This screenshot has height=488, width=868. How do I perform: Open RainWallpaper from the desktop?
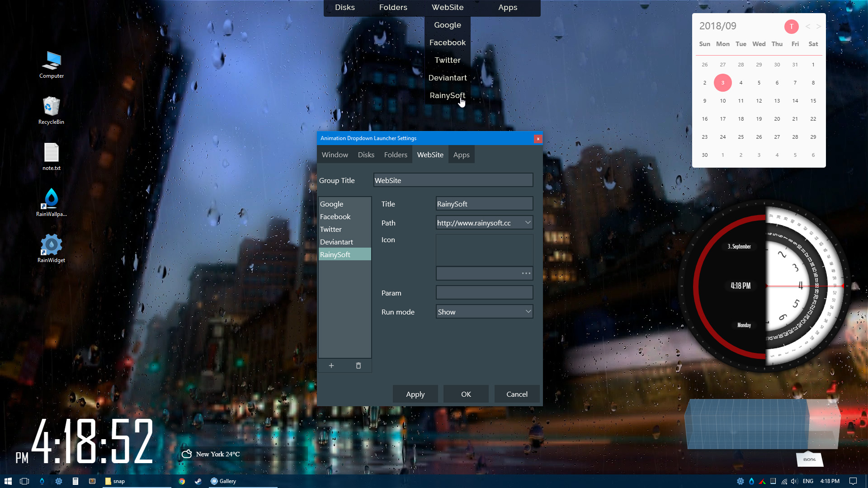click(x=51, y=202)
